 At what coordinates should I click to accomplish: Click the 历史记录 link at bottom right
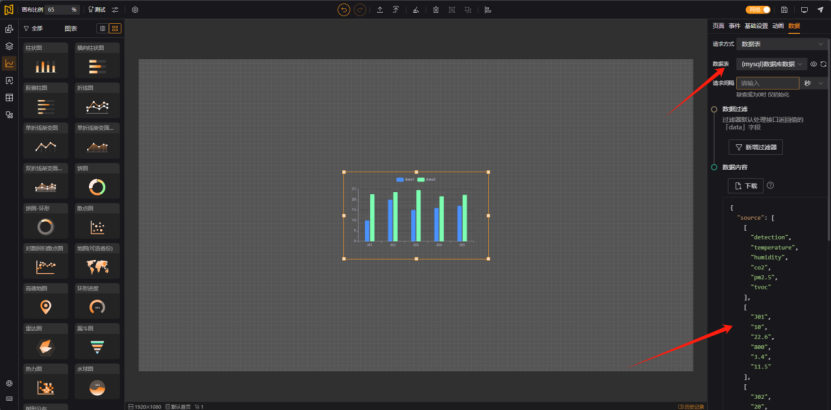(x=691, y=407)
